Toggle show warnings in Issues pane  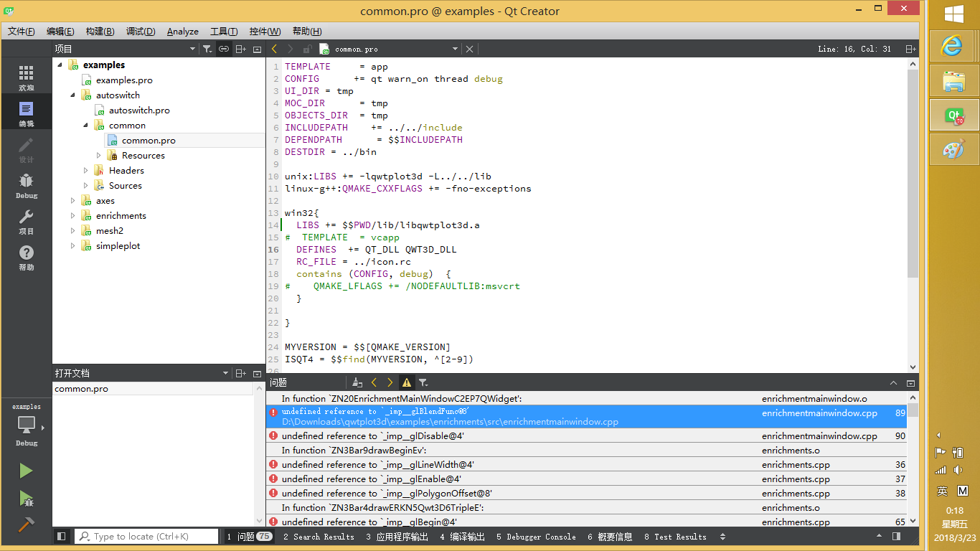(x=407, y=383)
